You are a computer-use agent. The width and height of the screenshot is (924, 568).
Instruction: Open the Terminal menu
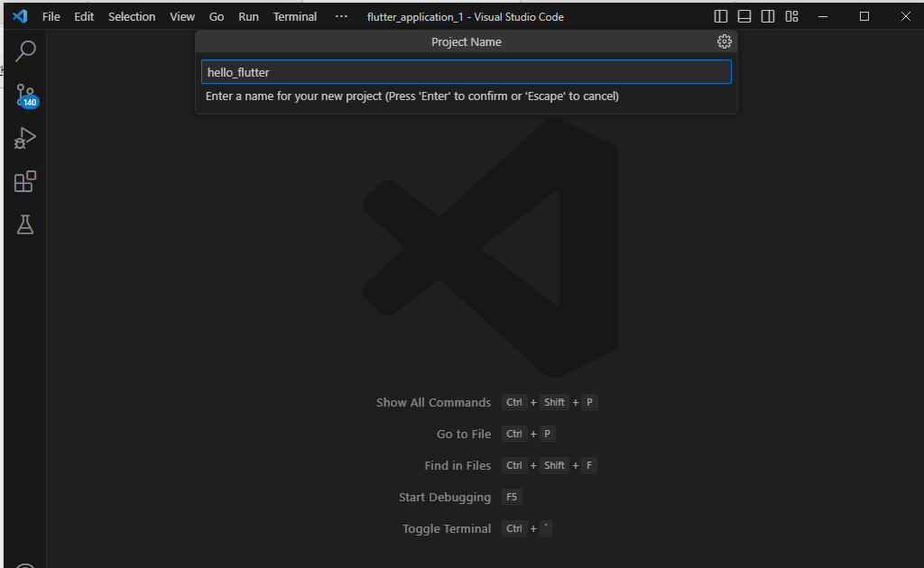coord(295,16)
